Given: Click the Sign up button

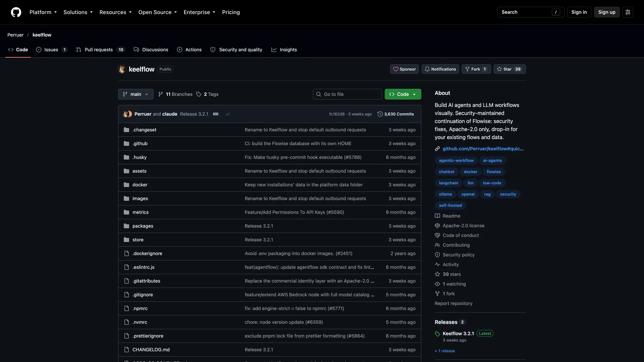Looking at the screenshot, I should (607, 12).
